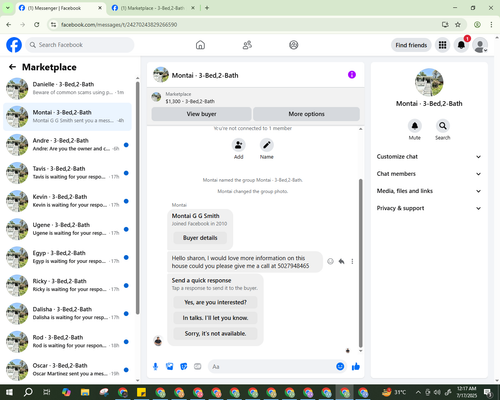Send quick reply 'In talks. I'll let you know.'
The width and height of the screenshot is (500, 400).
(x=215, y=318)
